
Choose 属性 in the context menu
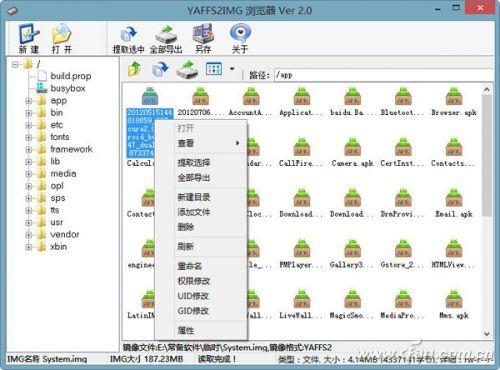pyautogui.click(x=201, y=330)
